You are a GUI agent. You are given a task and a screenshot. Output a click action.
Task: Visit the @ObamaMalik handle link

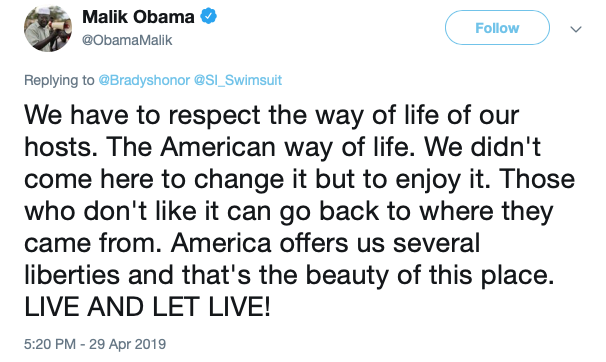click(127, 40)
